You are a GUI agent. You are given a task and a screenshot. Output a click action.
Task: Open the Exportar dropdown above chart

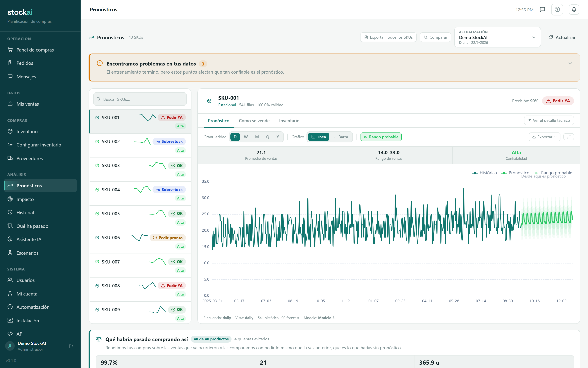pyautogui.click(x=544, y=137)
